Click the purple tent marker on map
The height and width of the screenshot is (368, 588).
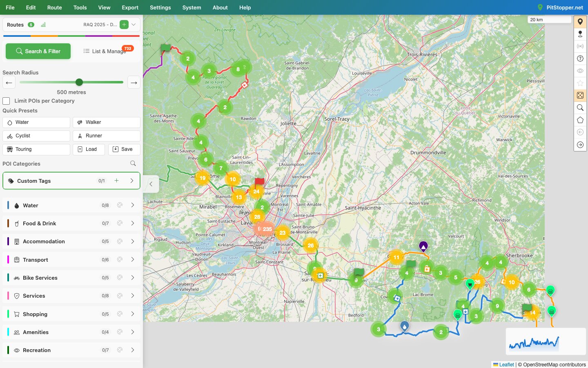pos(423,246)
